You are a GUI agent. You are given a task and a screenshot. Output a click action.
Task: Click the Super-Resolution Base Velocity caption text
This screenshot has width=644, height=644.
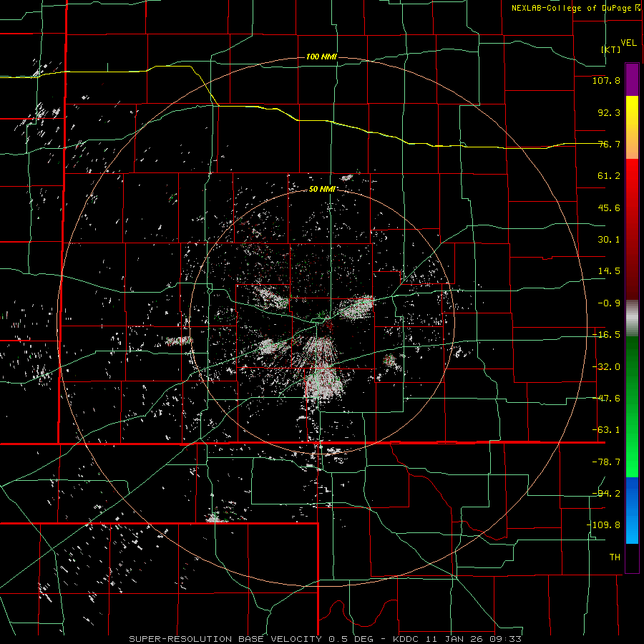tap(326, 639)
